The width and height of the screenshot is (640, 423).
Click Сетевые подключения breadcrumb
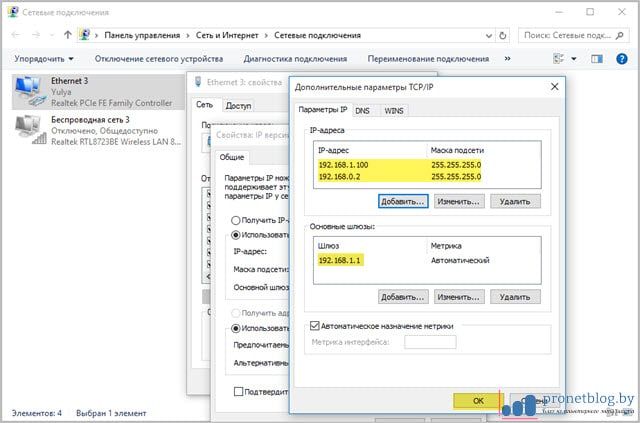point(318,36)
